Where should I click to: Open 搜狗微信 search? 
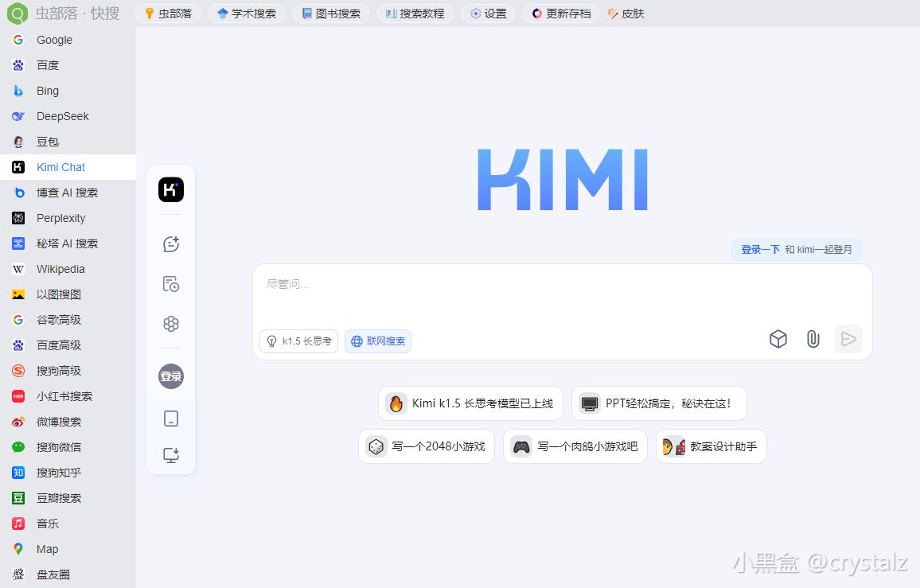point(68,447)
